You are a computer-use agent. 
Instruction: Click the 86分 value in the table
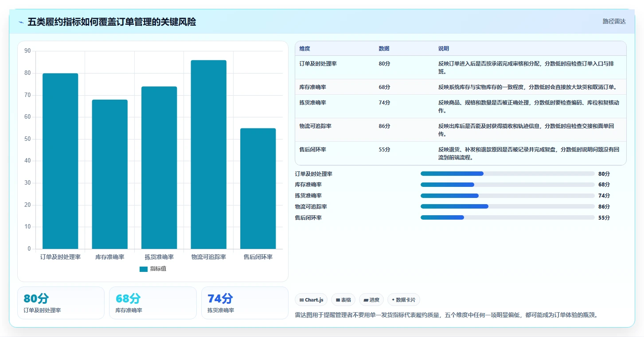click(384, 126)
